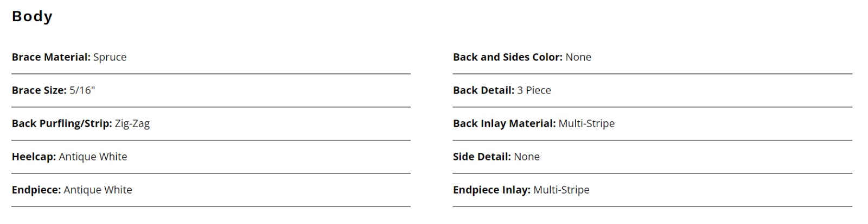Select the Back and Sides Color label
The height and width of the screenshot is (224, 868).
click(x=508, y=57)
